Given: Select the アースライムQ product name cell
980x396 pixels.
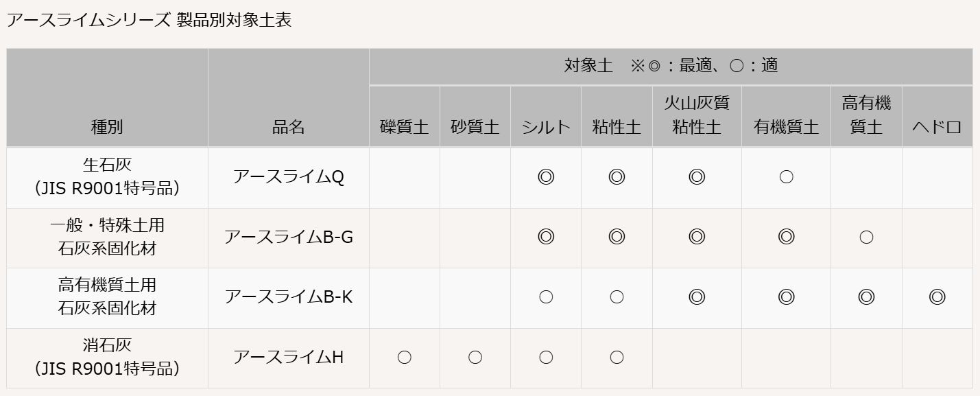Looking at the screenshot, I should [289, 178].
